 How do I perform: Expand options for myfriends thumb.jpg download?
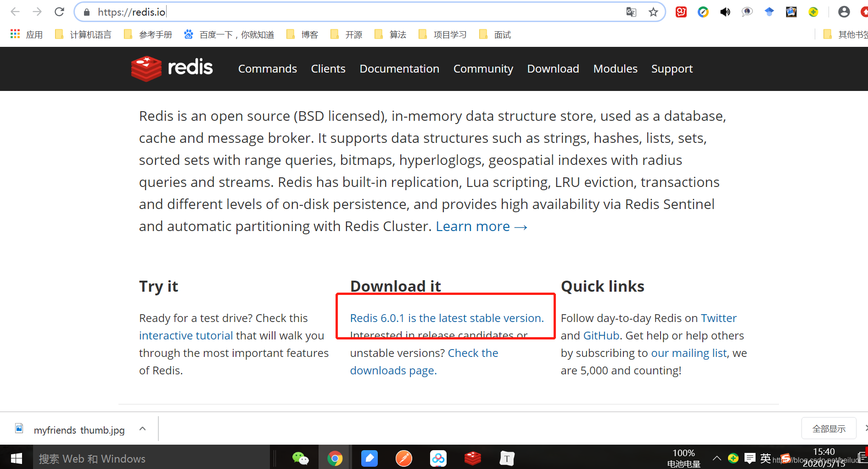pyautogui.click(x=143, y=429)
